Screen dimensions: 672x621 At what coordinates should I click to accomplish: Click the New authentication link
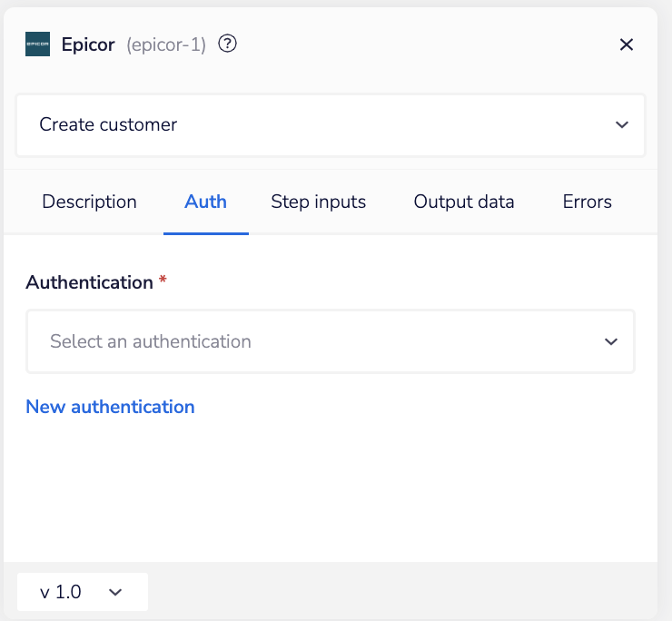click(x=110, y=407)
